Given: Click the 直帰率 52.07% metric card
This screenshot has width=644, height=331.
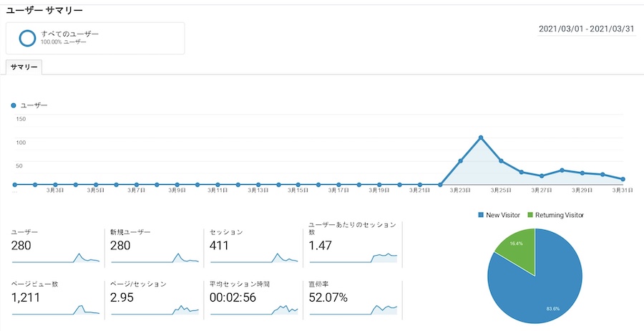Looking at the screenshot, I should coord(353,300).
